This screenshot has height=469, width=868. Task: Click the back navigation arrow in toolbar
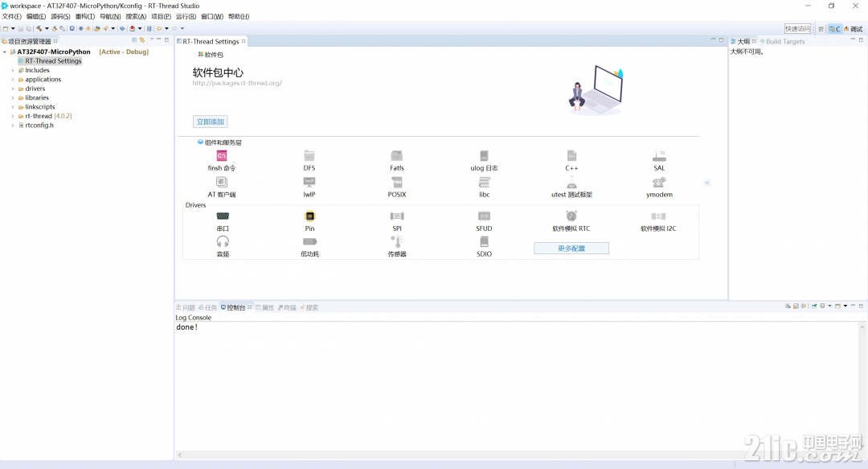(x=159, y=29)
